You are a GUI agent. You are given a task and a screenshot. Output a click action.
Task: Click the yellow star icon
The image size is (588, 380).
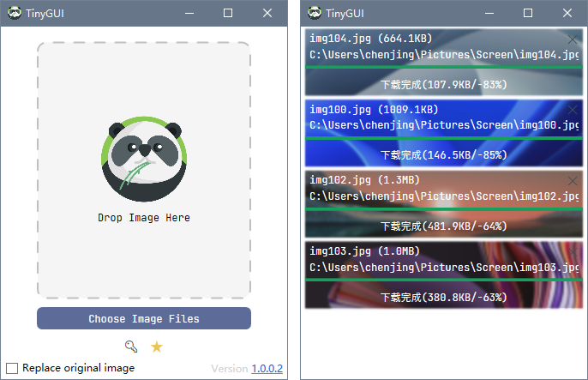pos(156,347)
